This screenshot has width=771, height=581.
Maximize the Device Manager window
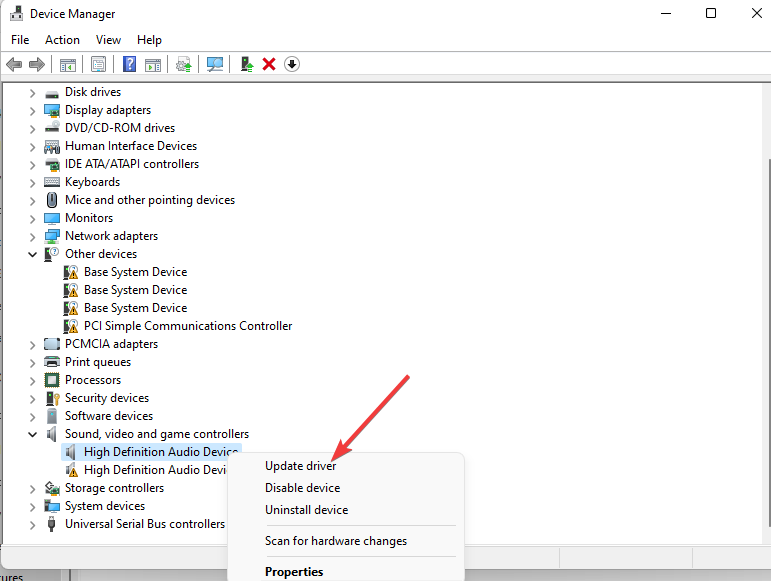pyautogui.click(x=711, y=13)
